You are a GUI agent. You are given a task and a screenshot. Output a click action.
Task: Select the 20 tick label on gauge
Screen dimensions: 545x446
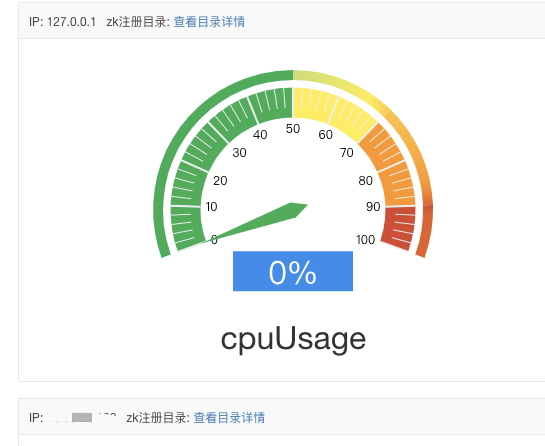pyautogui.click(x=220, y=180)
